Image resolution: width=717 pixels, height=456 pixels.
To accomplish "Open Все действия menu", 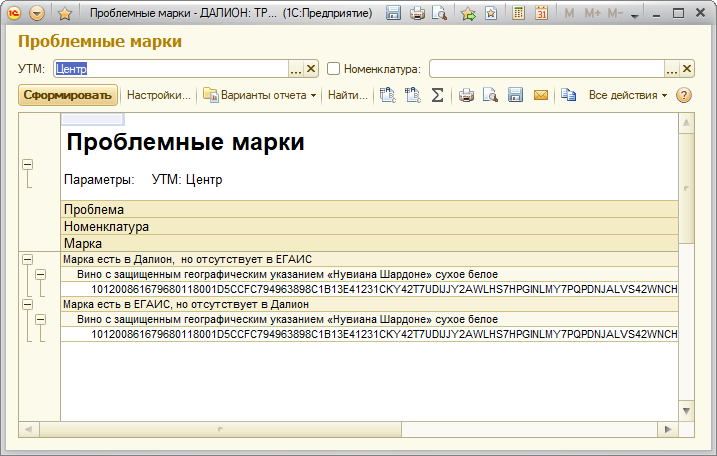I will [x=627, y=95].
